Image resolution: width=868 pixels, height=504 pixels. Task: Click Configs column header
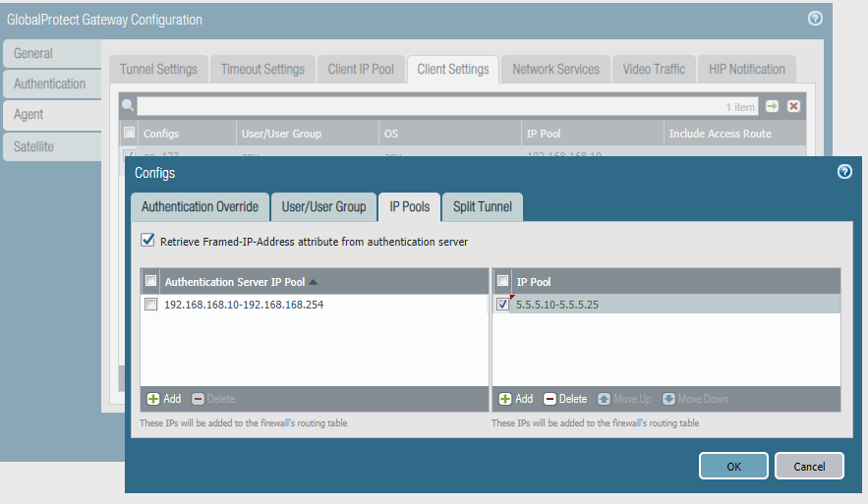[x=187, y=134]
